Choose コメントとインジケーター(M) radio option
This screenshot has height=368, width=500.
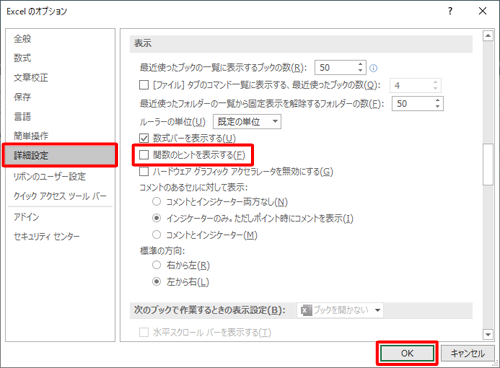[x=156, y=235]
